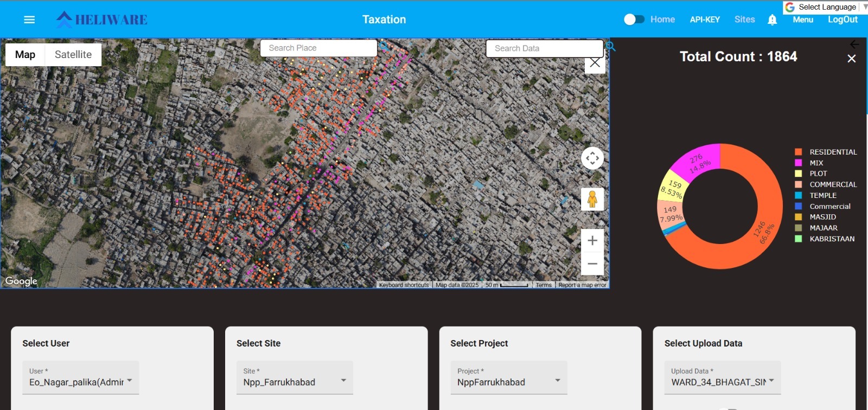Image resolution: width=868 pixels, height=410 pixels.
Task: Toggle MASJID legend entry in the chart
Action: pyautogui.click(x=815, y=217)
